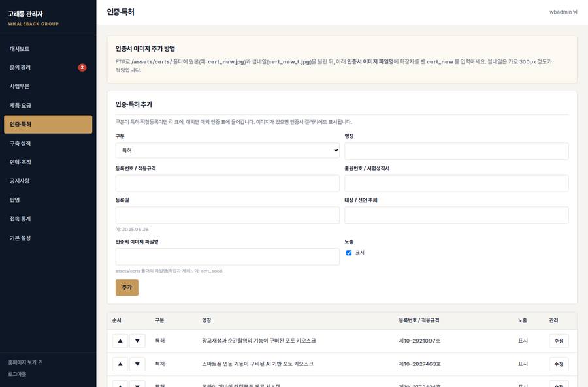The image size is (588, 387).
Task: Move 제10-2921097호 row down
Action: pos(137,341)
